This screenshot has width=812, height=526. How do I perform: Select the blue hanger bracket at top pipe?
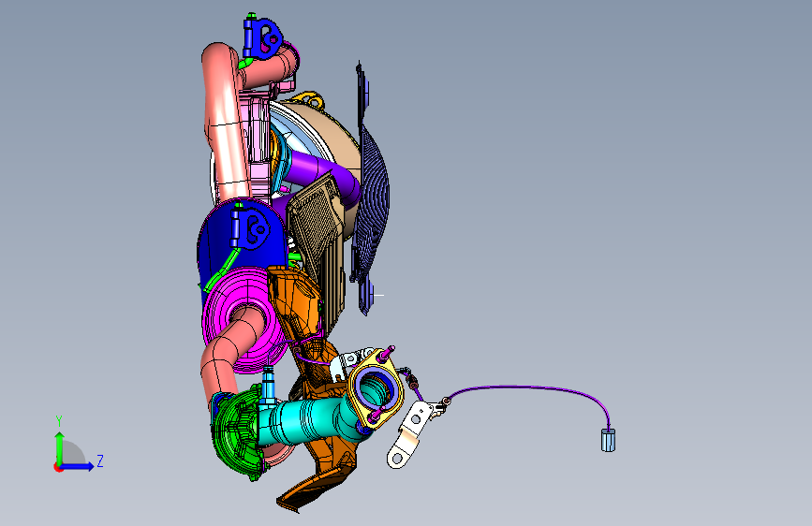(262, 37)
